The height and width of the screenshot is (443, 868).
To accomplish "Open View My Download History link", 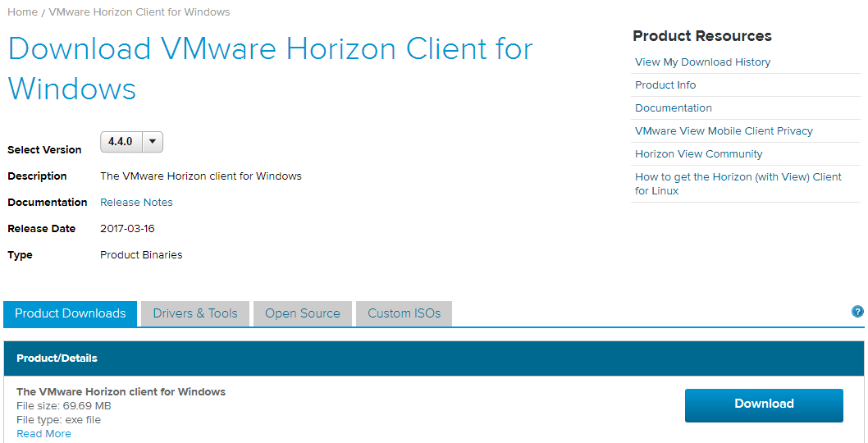I will (x=702, y=62).
